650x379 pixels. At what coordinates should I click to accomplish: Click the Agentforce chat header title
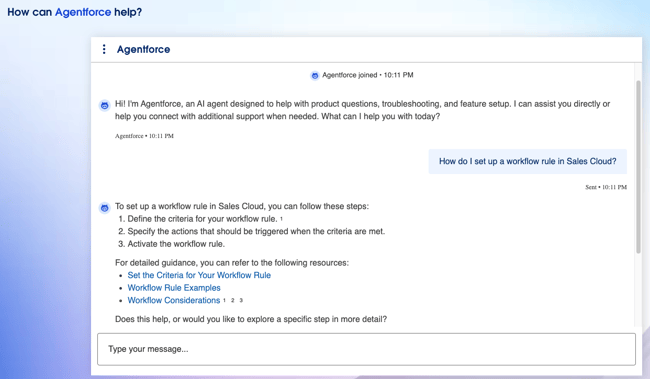coord(143,49)
